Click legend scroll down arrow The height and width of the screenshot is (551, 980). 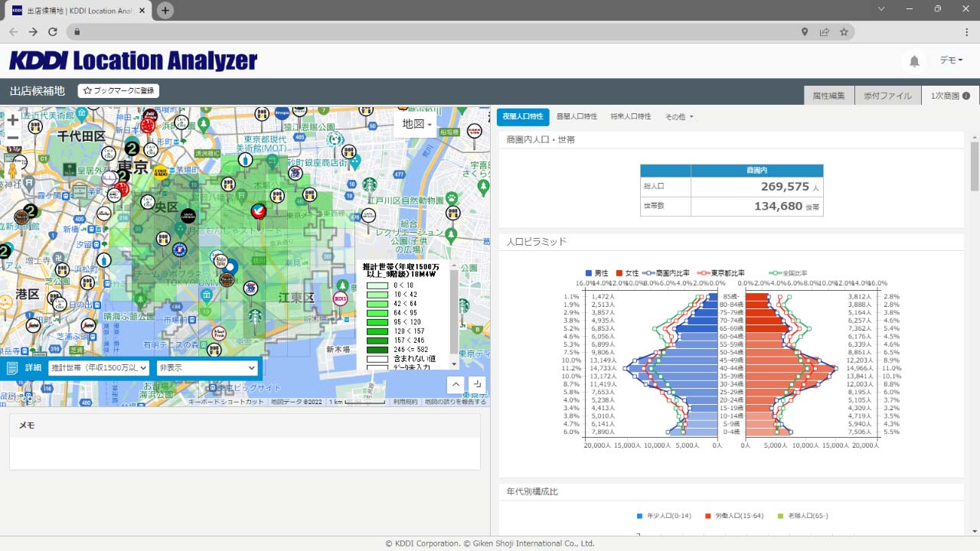454,364
